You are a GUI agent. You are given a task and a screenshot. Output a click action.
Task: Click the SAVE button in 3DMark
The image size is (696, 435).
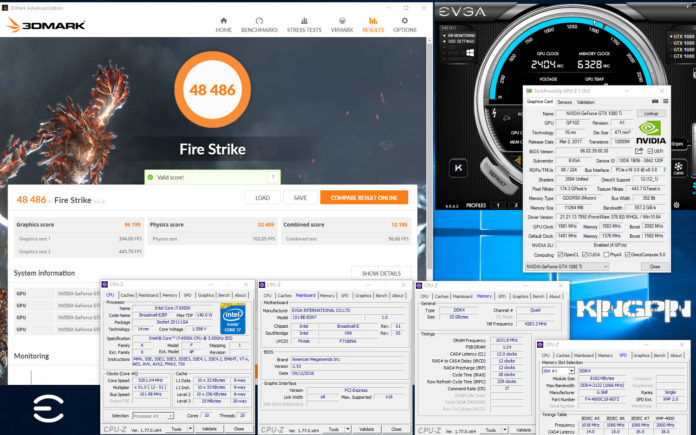tap(300, 198)
